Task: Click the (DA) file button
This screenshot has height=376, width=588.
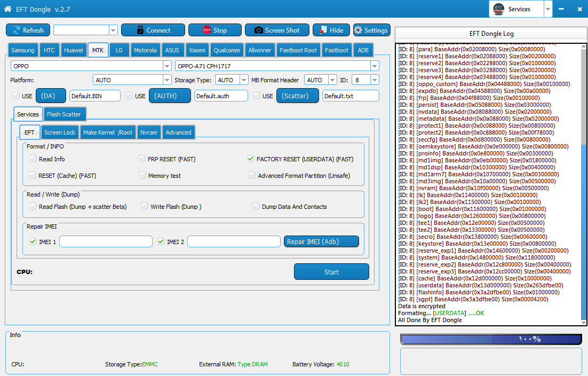Action: click(x=51, y=96)
